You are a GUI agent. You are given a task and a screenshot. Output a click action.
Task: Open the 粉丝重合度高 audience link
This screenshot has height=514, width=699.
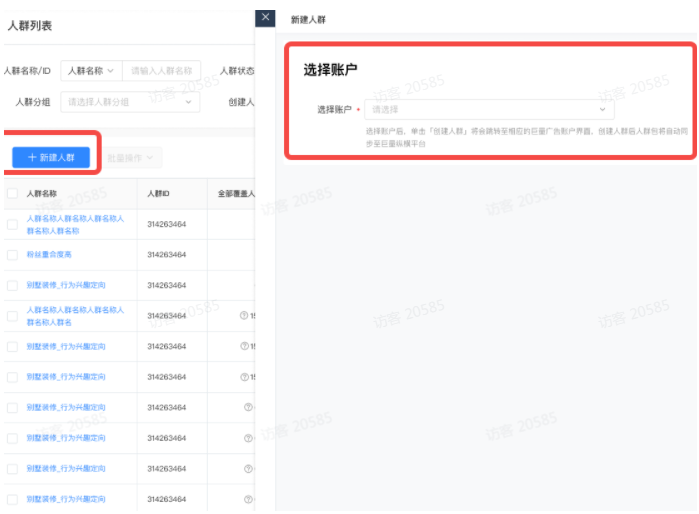pos(49,255)
